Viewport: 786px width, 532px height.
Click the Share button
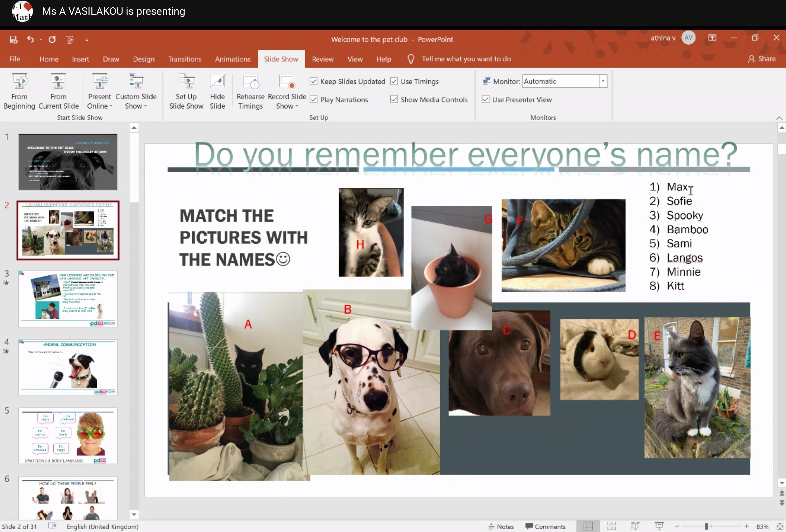coord(762,59)
